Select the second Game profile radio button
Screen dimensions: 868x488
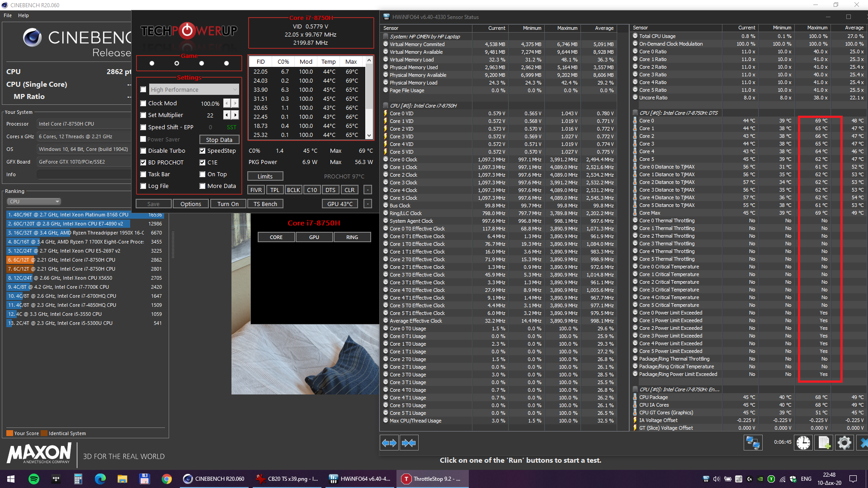point(177,63)
